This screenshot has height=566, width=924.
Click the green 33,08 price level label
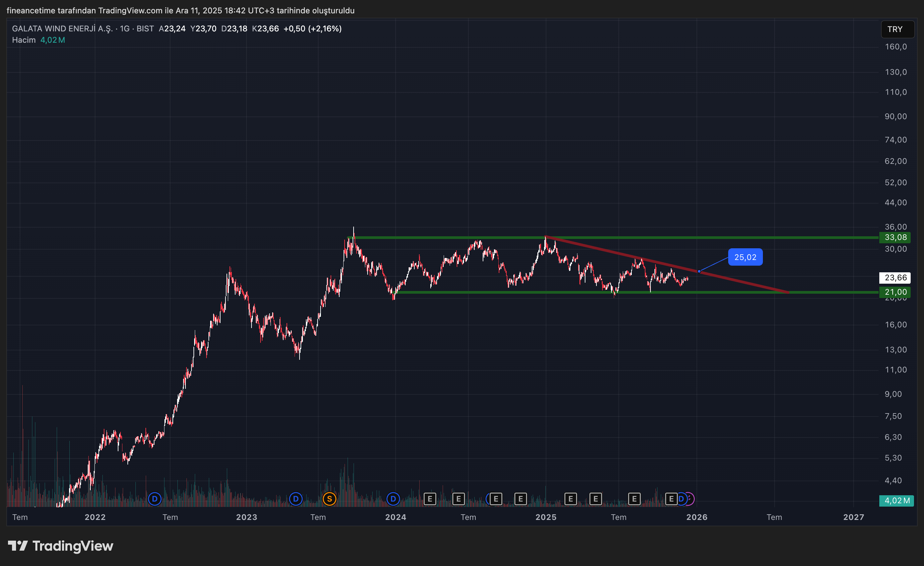click(x=895, y=237)
